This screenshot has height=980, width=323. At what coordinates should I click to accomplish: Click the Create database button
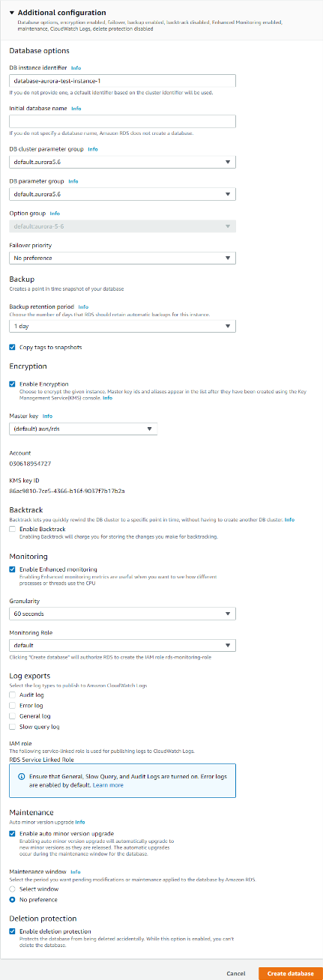click(x=290, y=973)
